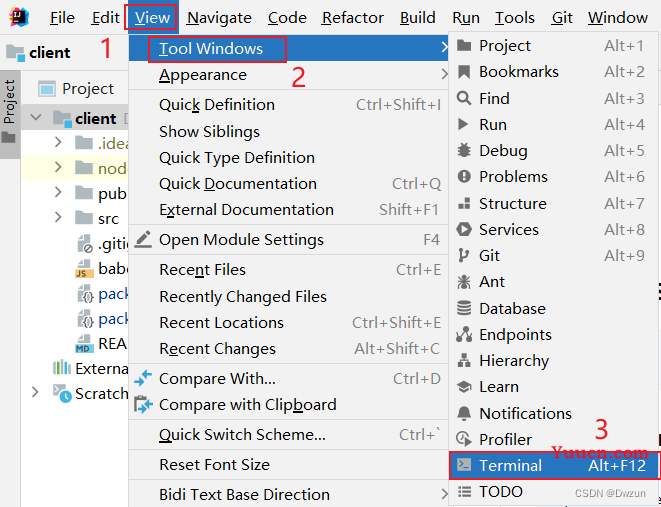The height and width of the screenshot is (507, 661).
Task: Open the Appearance submenu arrow
Action: click(444, 75)
